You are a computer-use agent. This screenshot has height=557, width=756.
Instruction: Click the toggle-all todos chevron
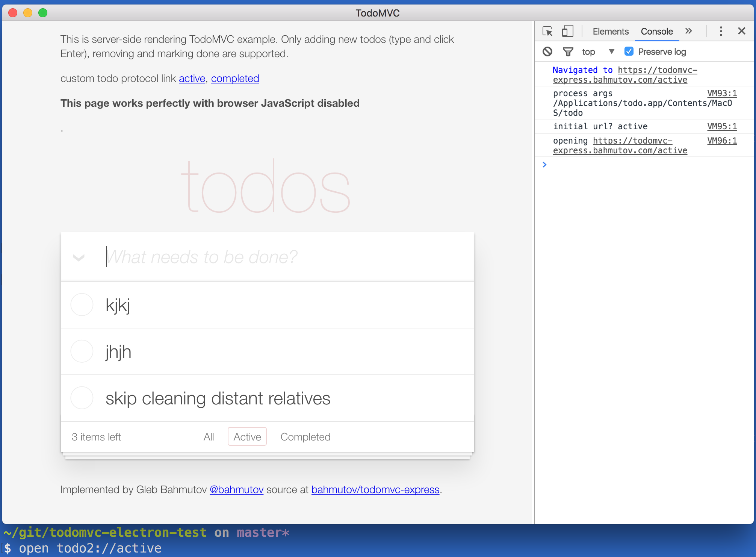pos(79,257)
